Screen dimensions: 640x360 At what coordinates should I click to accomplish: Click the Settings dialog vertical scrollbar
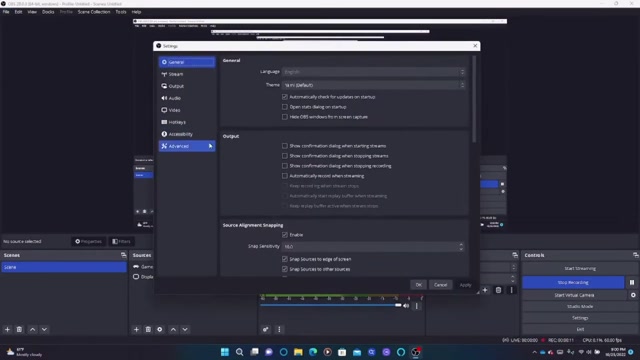[474, 99]
